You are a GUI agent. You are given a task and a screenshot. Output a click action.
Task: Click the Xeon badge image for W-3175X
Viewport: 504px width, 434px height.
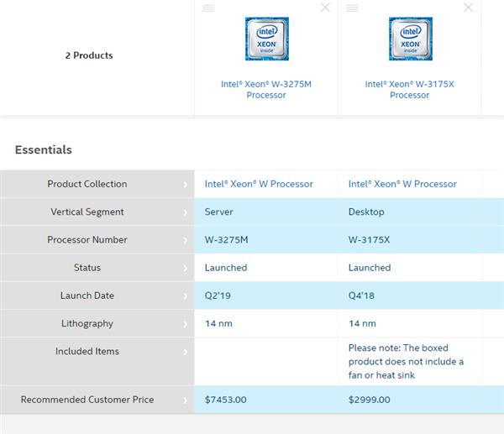[x=410, y=39]
